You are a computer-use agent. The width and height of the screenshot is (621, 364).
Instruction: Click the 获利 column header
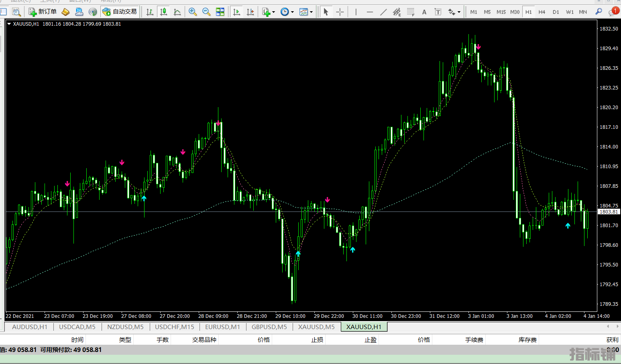pos(612,340)
